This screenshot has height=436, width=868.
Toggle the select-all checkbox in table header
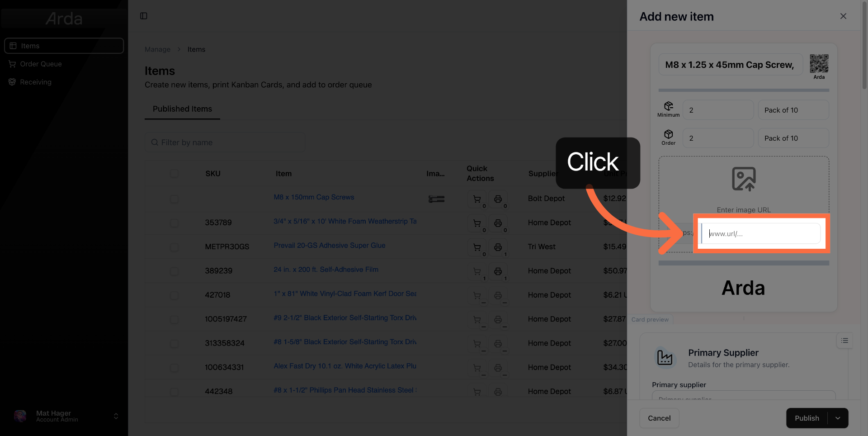click(x=174, y=174)
